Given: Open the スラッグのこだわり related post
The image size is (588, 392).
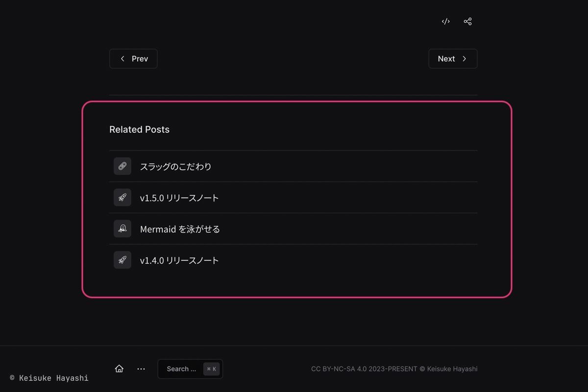Looking at the screenshot, I should point(175,167).
